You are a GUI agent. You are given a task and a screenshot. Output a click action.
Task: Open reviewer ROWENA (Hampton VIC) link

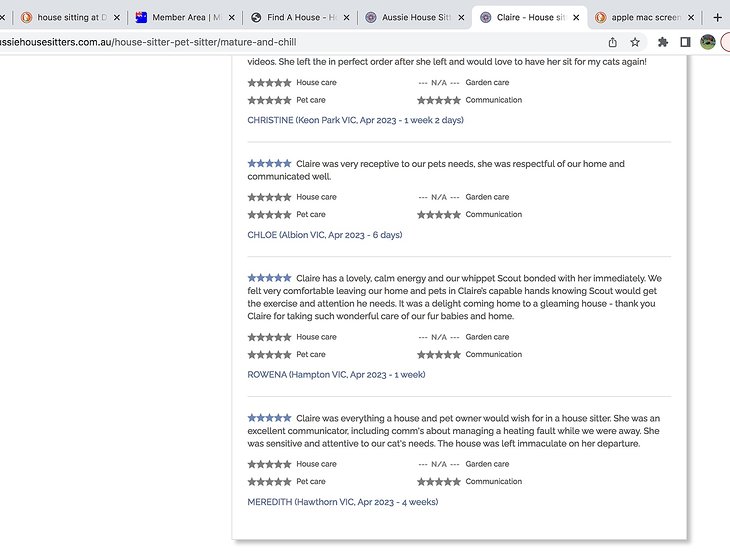tap(336, 375)
